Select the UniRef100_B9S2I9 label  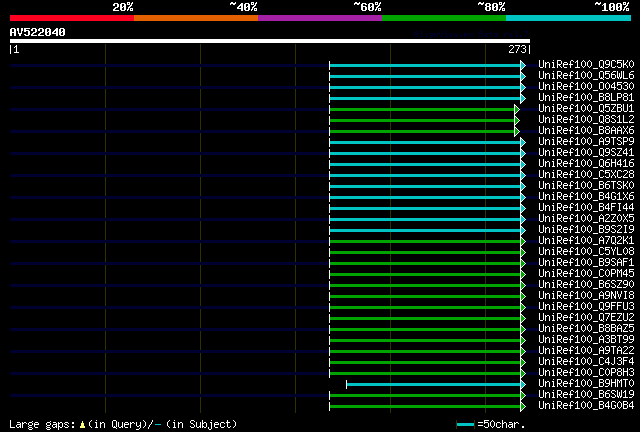point(586,229)
